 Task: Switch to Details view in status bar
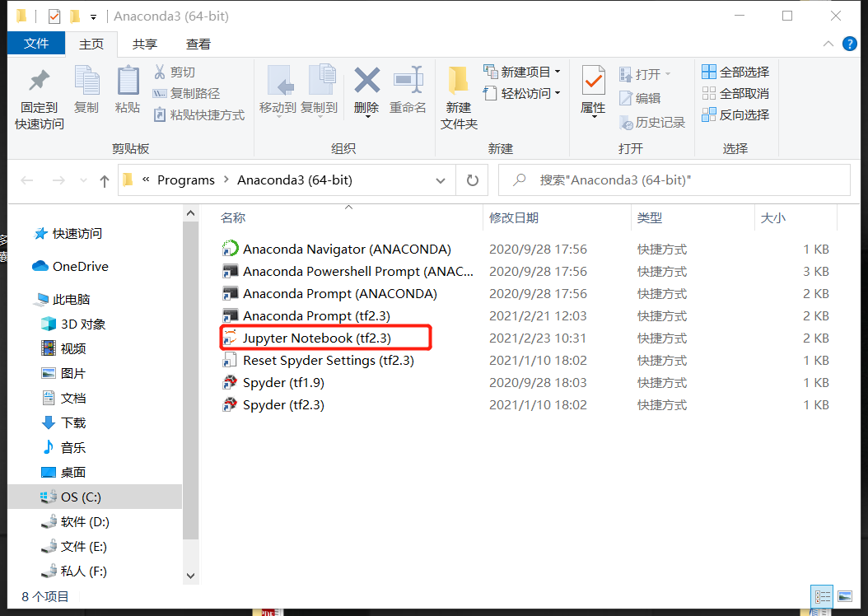823,596
